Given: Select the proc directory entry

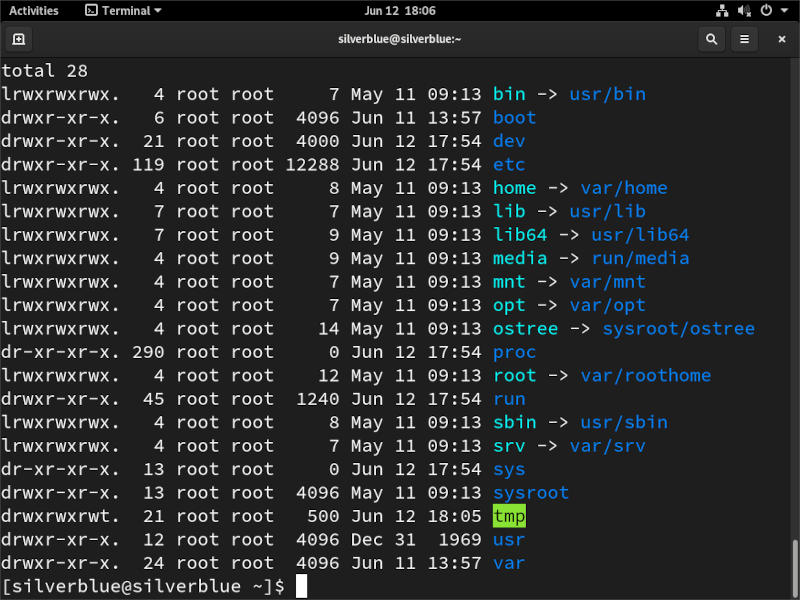Looking at the screenshot, I should click(513, 352).
